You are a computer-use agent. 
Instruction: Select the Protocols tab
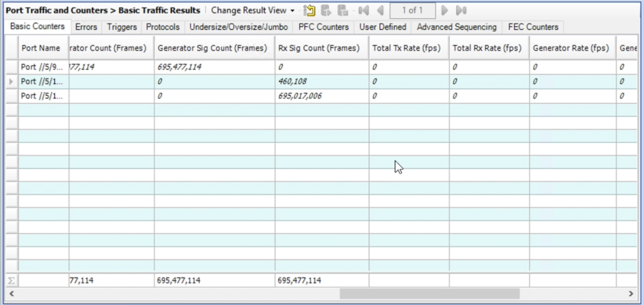click(x=163, y=27)
